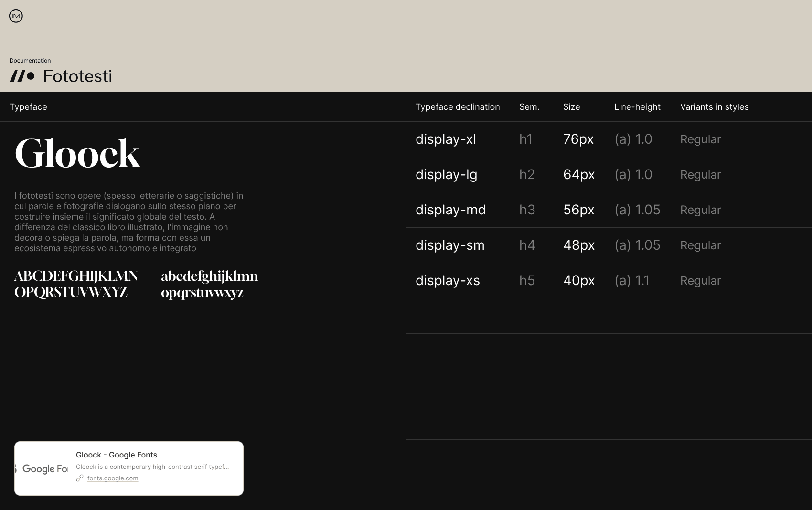
Task: Click the (a) 1.05 line-height in display-sm row
Action: (637, 245)
